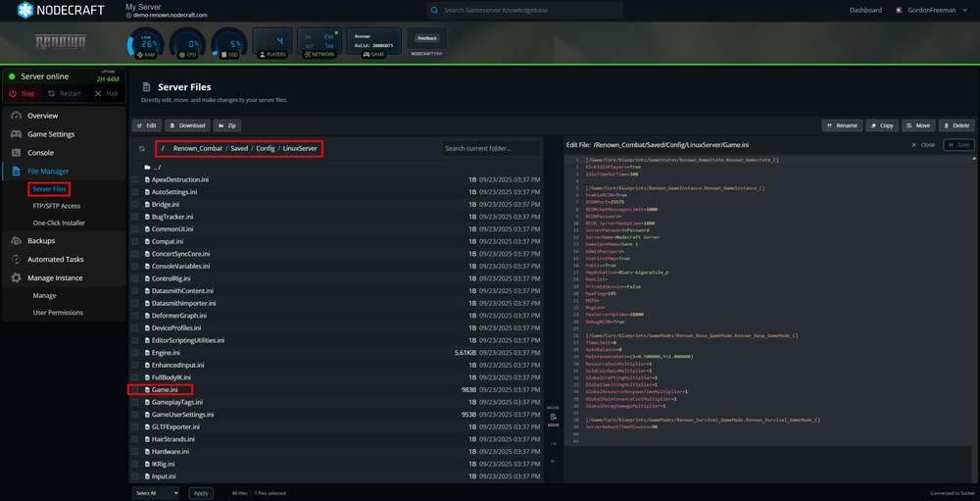980x501 pixels.
Task: Open the Network stats widget
Action: click(319, 43)
